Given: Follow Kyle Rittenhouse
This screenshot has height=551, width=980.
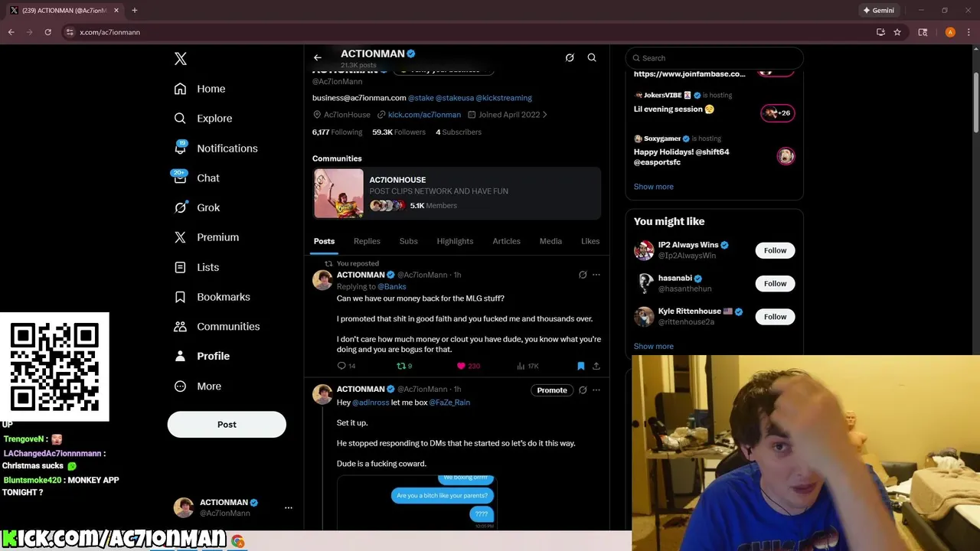Looking at the screenshot, I should point(775,317).
